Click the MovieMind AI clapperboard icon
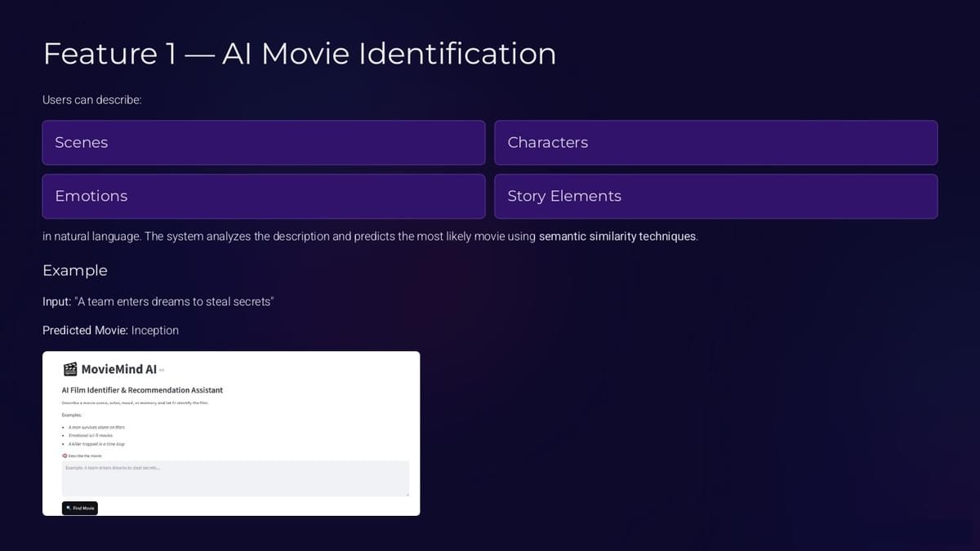 (70, 369)
